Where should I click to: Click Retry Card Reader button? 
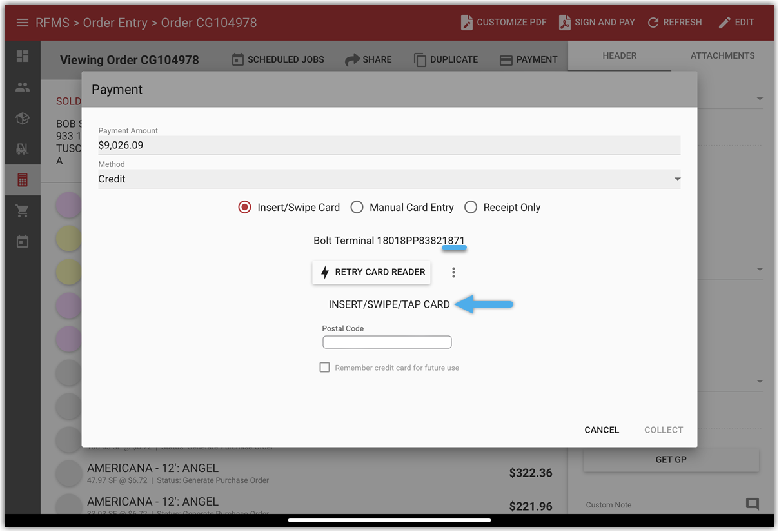coord(371,272)
